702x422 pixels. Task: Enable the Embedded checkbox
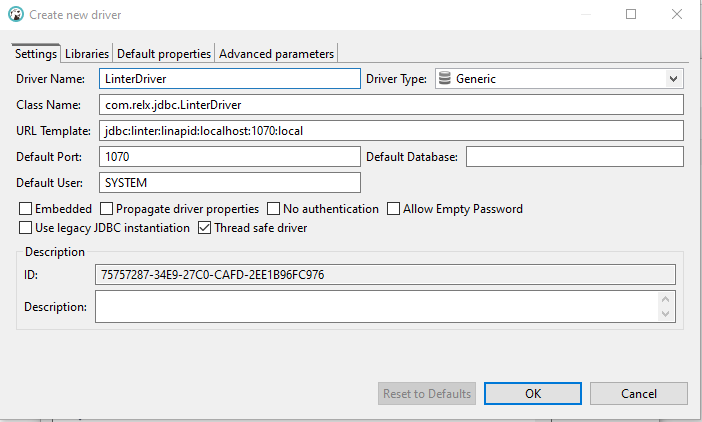click(x=25, y=209)
